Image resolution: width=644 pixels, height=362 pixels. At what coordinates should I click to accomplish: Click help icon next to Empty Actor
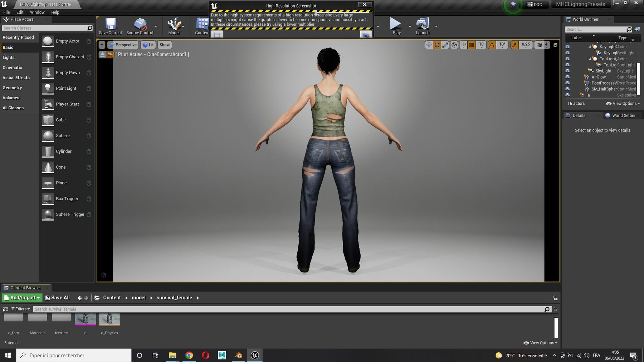(89, 41)
